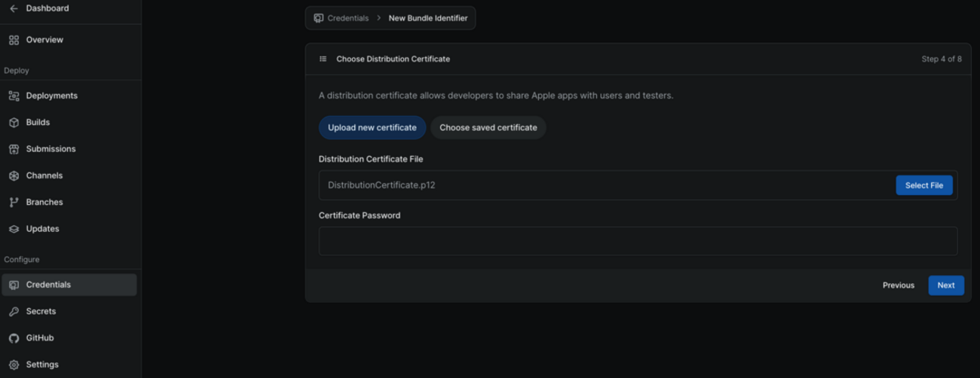Click the Submissions store icon

[14, 149]
